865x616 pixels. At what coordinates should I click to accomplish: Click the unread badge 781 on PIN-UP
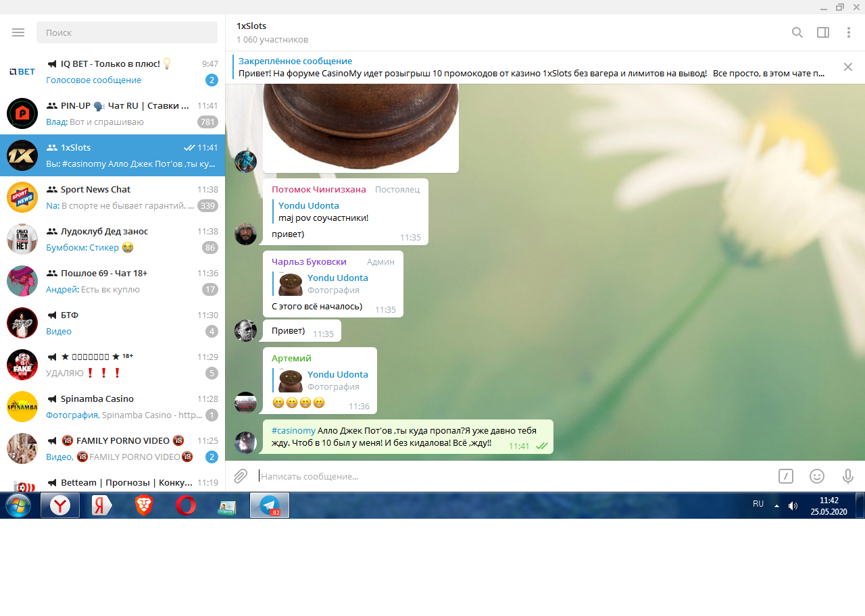click(x=207, y=122)
